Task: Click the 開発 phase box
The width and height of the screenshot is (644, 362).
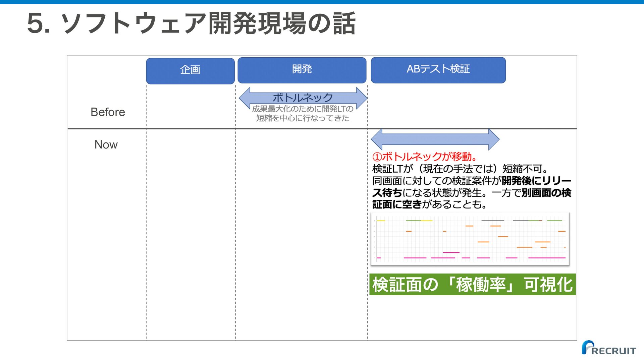Action: pos(302,70)
